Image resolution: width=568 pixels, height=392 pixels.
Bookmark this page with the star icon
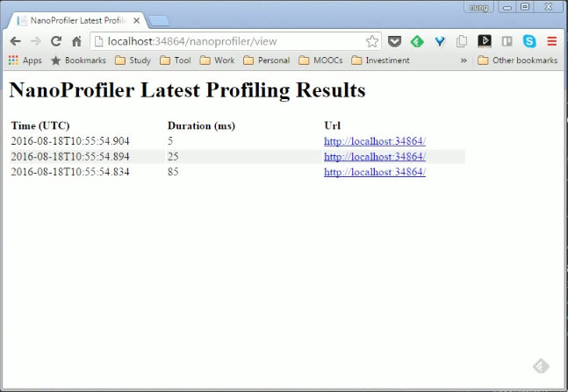(x=371, y=41)
